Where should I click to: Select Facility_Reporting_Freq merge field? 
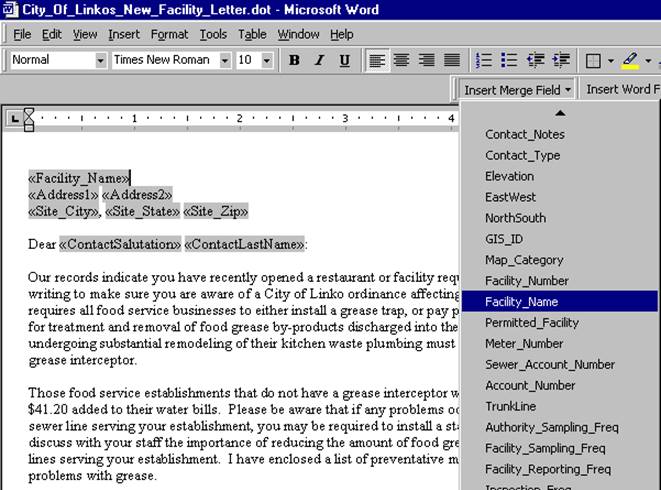pyautogui.click(x=560, y=469)
